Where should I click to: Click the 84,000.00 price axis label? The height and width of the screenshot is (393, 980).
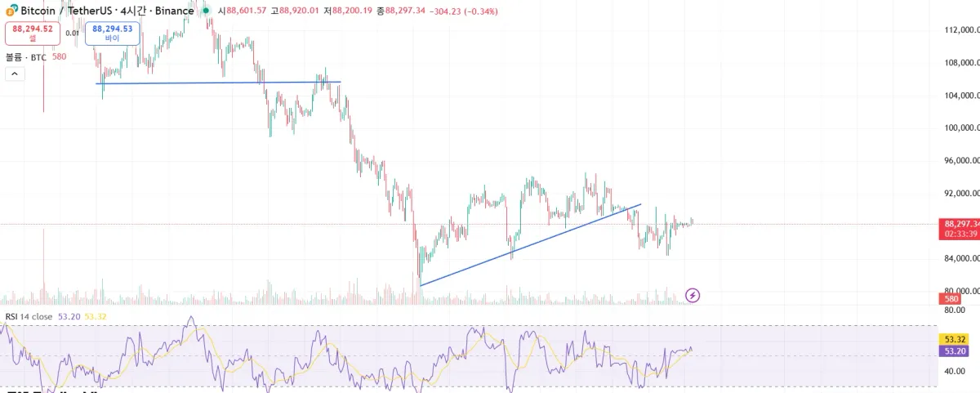tap(961, 259)
